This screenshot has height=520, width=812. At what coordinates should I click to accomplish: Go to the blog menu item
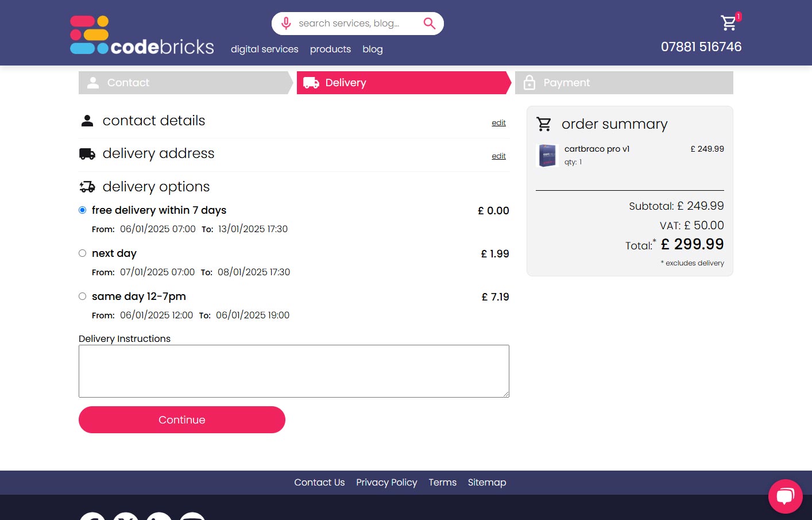click(372, 49)
